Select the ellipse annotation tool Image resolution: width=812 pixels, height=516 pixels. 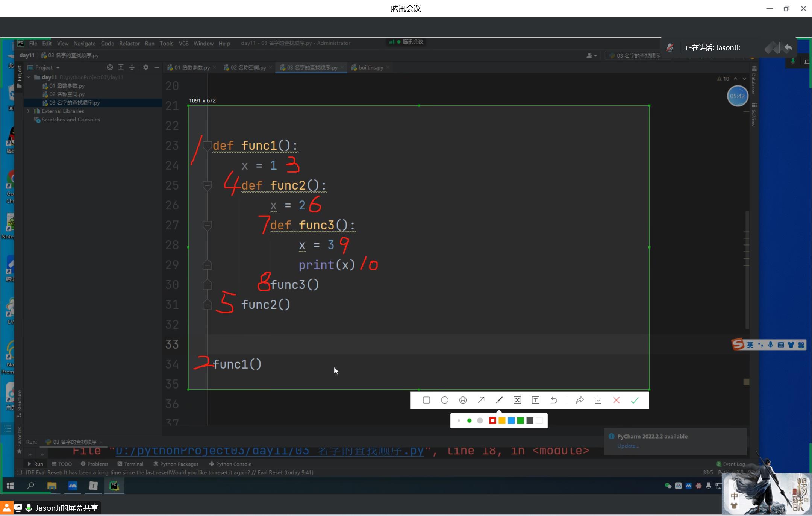pyautogui.click(x=444, y=400)
